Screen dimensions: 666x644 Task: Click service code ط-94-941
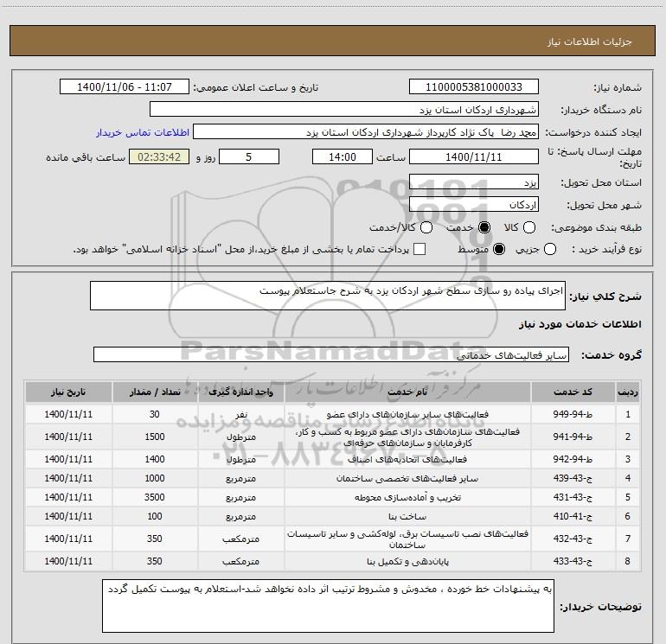573,437
